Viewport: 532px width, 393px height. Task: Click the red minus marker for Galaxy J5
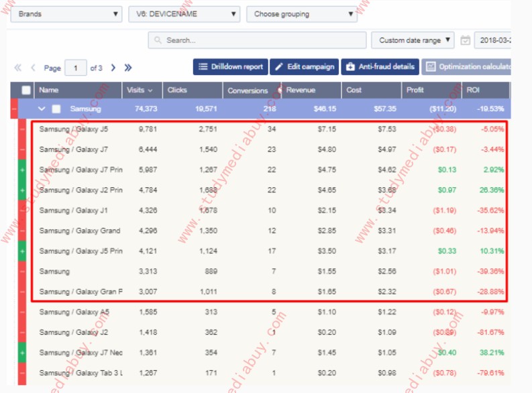coord(22,129)
